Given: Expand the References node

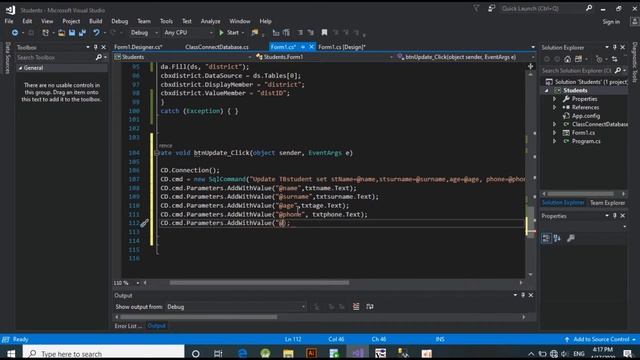Looking at the screenshot, I should [x=554, y=107].
